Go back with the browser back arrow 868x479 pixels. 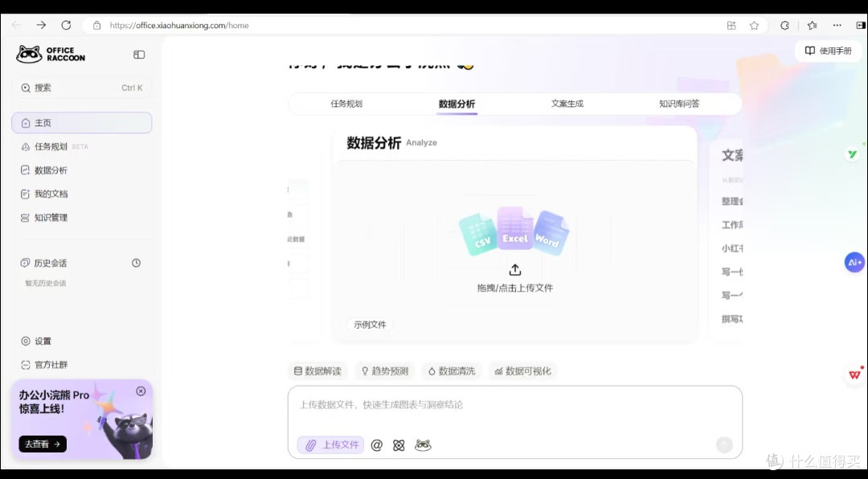(16, 25)
